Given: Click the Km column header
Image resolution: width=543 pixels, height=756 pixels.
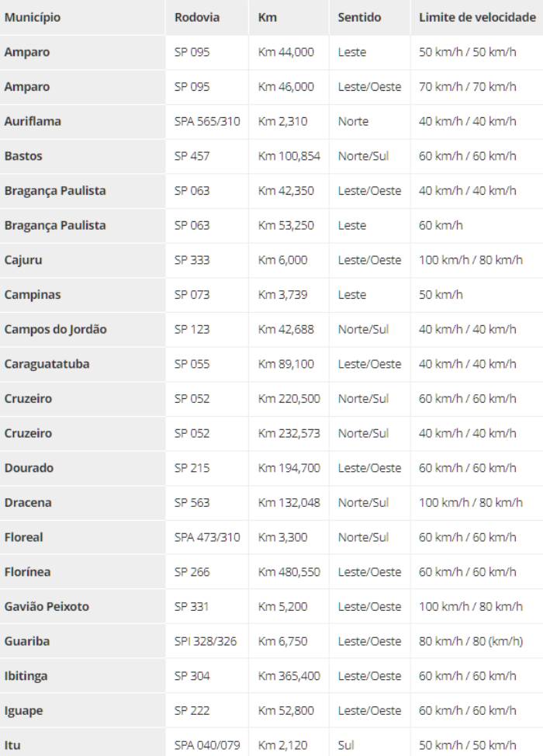Looking at the screenshot, I should click(x=268, y=17).
